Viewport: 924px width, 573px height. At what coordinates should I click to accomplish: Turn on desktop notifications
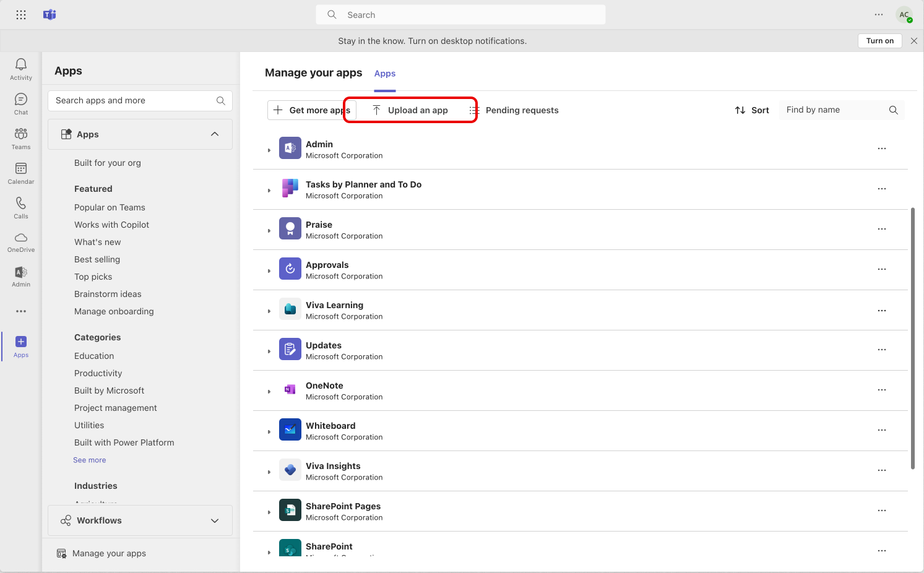click(x=880, y=41)
